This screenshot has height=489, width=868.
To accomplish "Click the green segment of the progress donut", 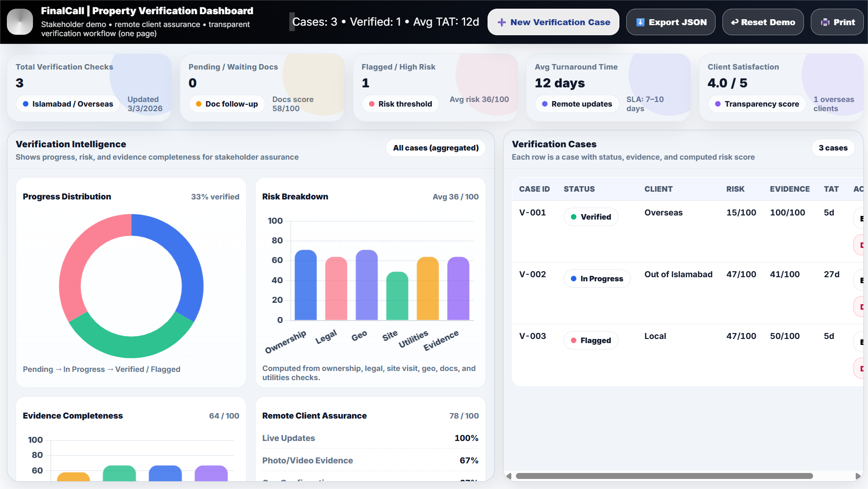I will 130,346.
